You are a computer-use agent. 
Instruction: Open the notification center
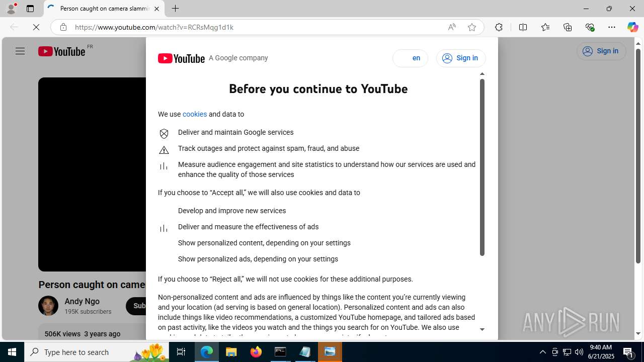pos(629,352)
